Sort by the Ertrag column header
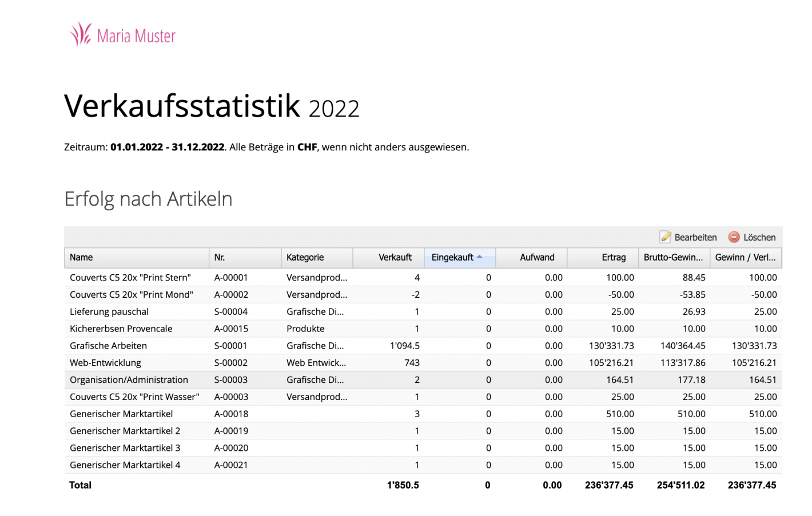Image resolution: width=812 pixels, height=516 pixels. tap(613, 257)
